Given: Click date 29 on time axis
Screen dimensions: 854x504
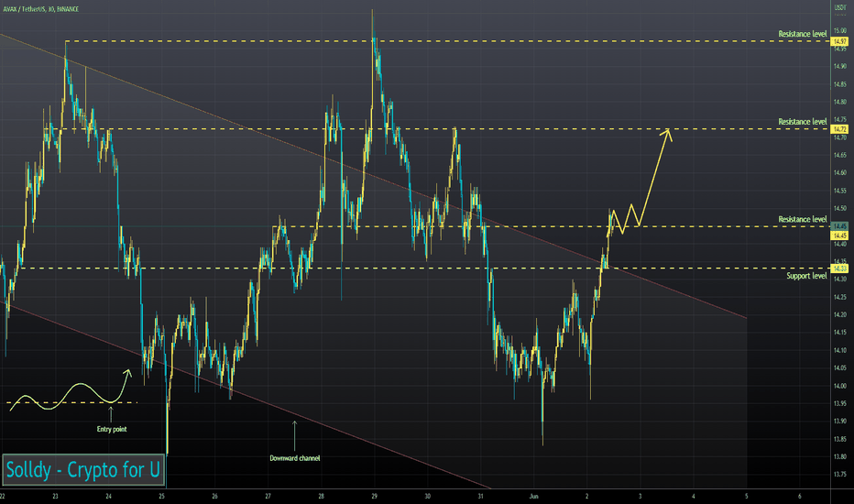Looking at the screenshot, I should 374,497.
